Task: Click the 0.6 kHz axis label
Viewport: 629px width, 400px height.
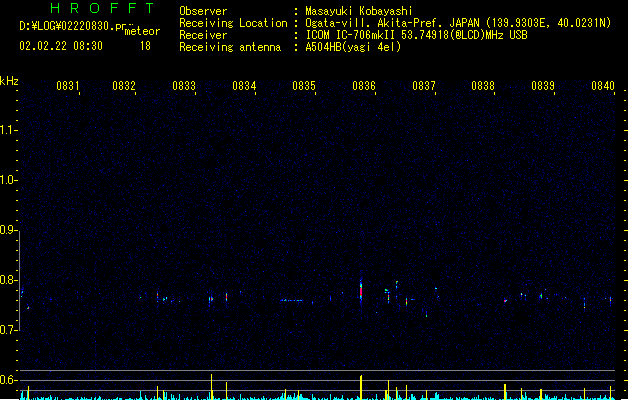Action: click(x=8, y=380)
